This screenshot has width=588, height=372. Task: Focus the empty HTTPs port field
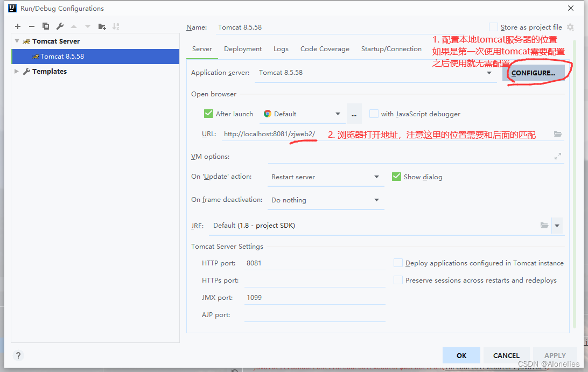314,280
